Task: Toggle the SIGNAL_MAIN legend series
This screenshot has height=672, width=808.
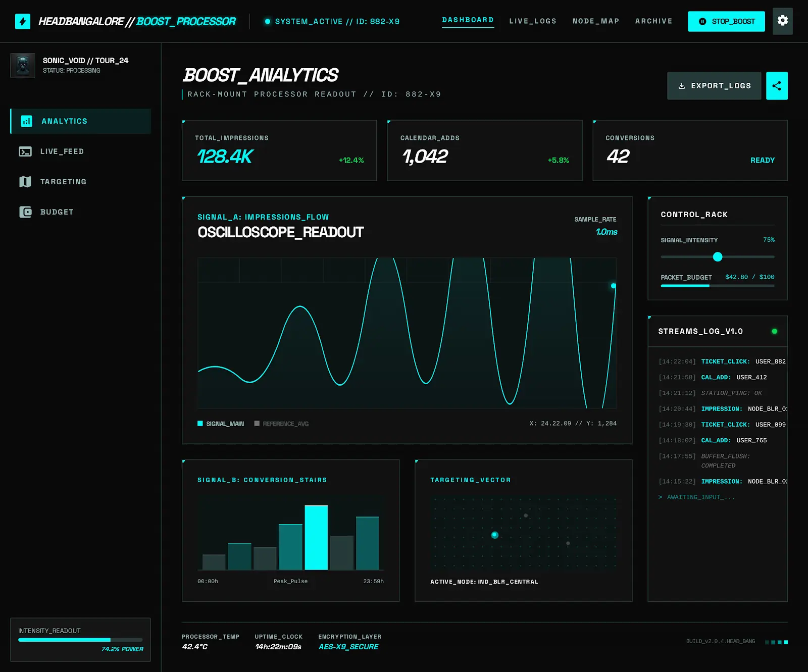Action: click(221, 424)
